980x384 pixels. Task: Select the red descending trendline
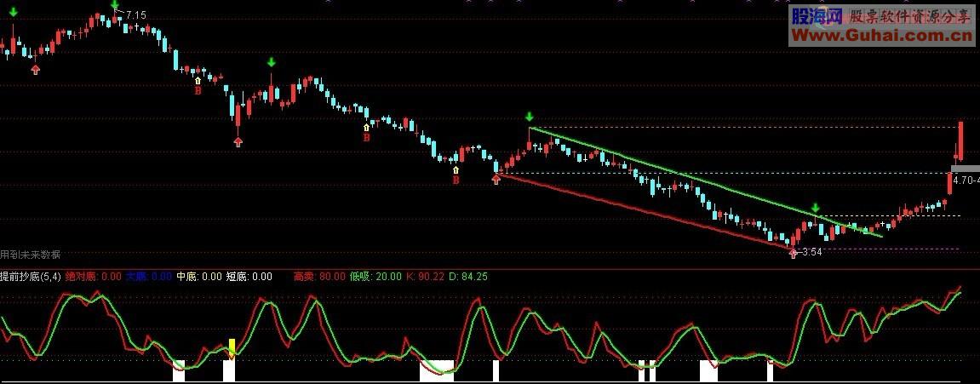pos(646,211)
